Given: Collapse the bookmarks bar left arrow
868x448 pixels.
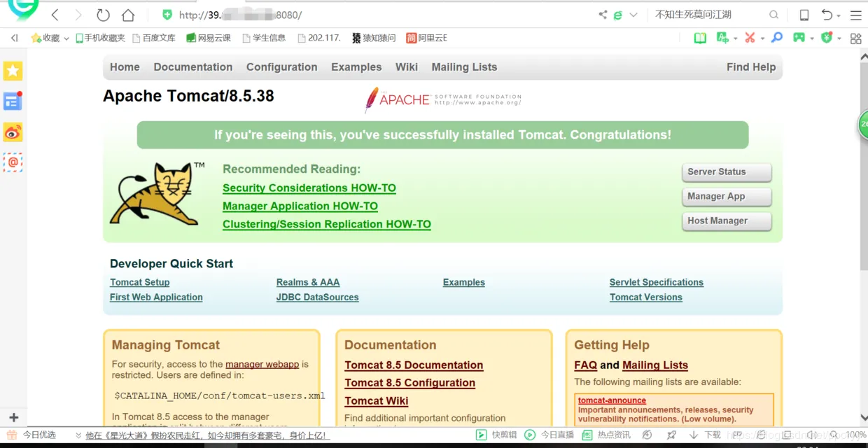Looking at the screenshot, I should (x=14, y=38).
